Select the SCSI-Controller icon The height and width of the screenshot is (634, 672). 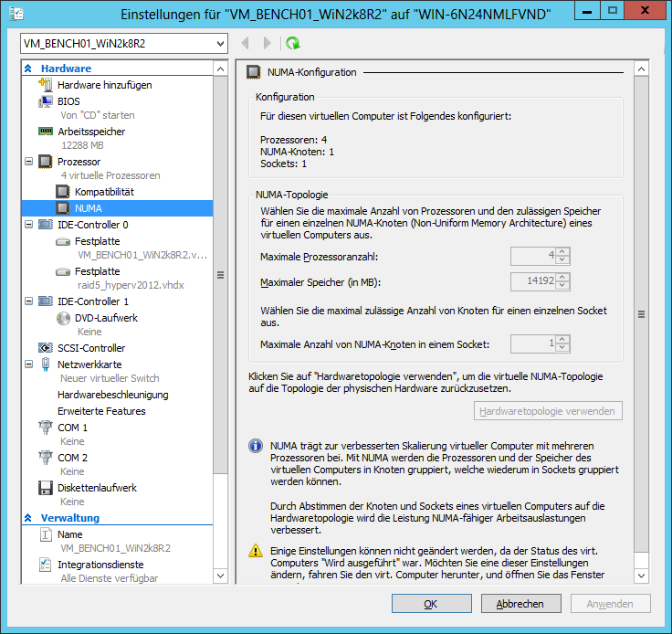pyautogui.click(x=45, y=348)
